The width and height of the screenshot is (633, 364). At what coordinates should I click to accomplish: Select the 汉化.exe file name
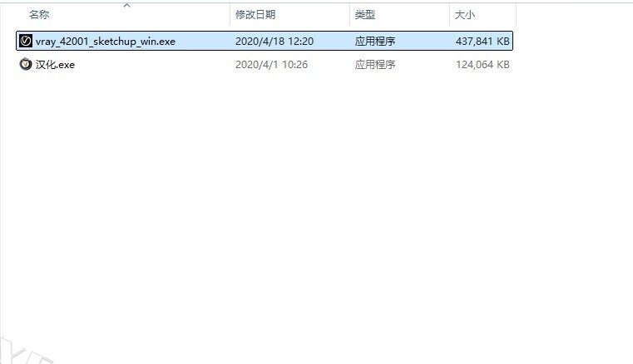(55, 65)
